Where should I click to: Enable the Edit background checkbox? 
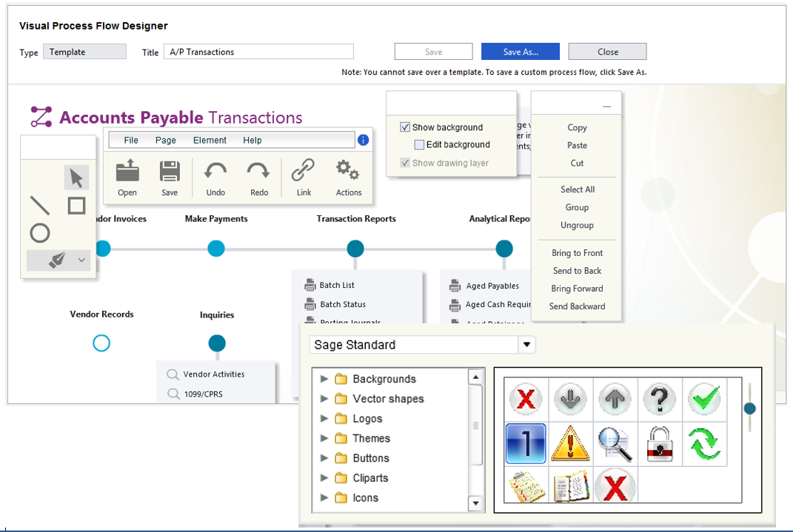[419, 145]
